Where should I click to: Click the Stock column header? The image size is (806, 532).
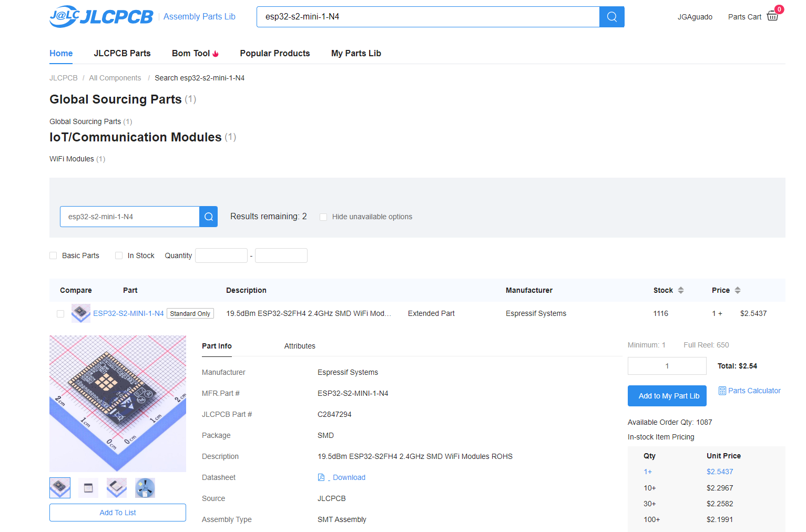tap(663, 290)
